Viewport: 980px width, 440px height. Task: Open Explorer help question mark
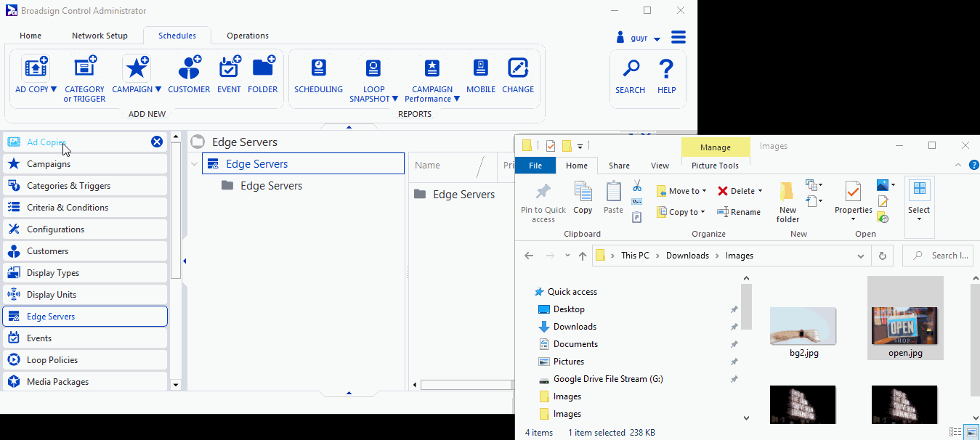pos(974,165)
